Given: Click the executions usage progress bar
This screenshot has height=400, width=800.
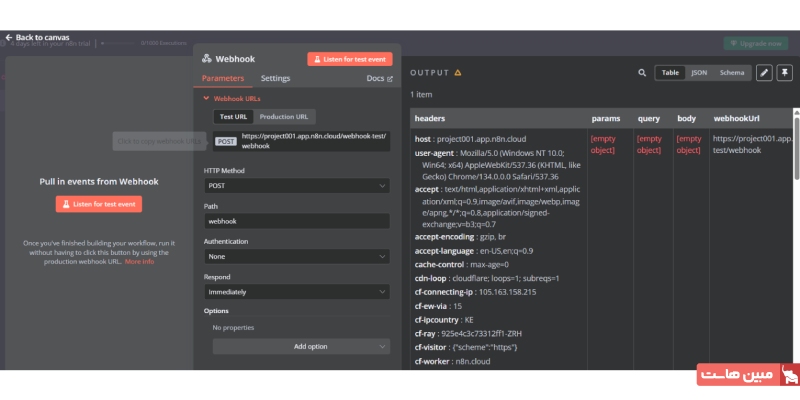Looking at the screenshot, I should [118, 43].
